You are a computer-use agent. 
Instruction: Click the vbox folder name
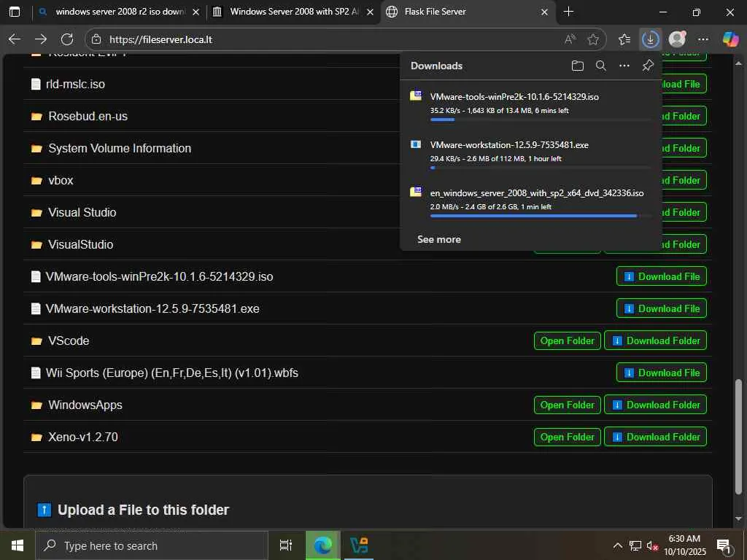[x=61, y=181]
